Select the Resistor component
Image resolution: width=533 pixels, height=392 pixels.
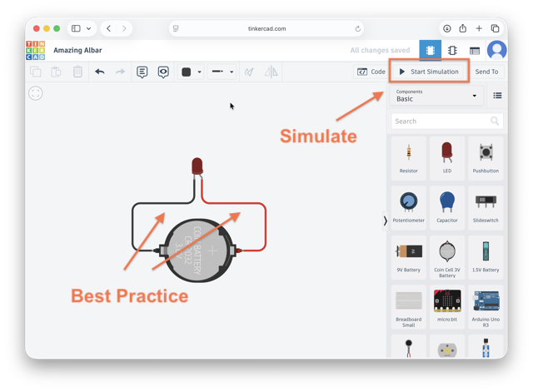(409, 158)
